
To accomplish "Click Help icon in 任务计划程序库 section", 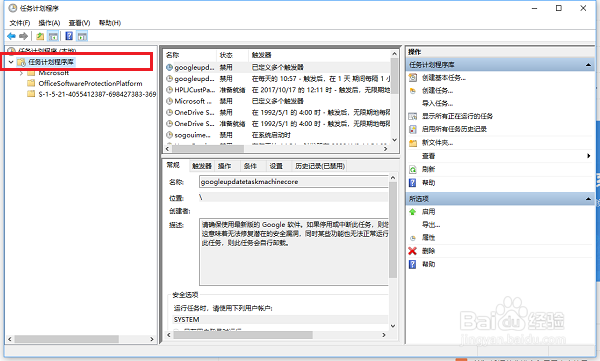I will (412, 183).
